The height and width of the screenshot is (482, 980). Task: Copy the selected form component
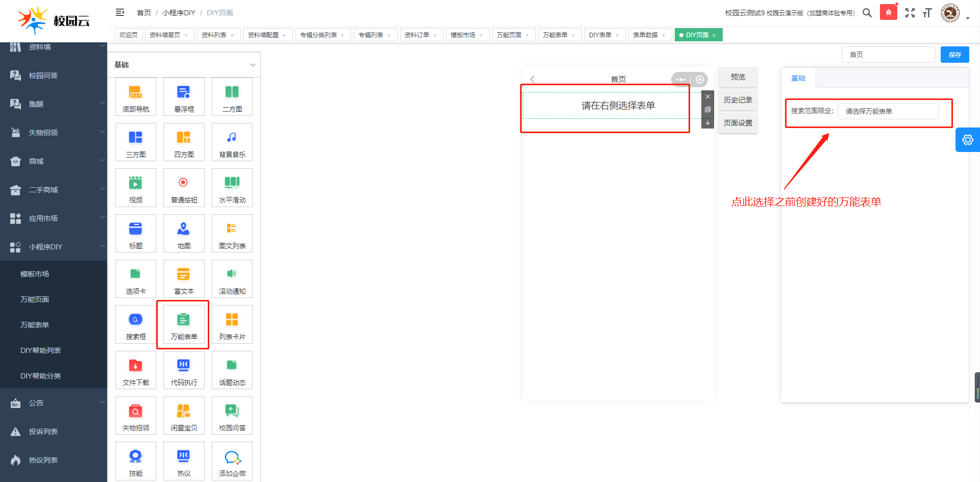[x=707, y=110]
